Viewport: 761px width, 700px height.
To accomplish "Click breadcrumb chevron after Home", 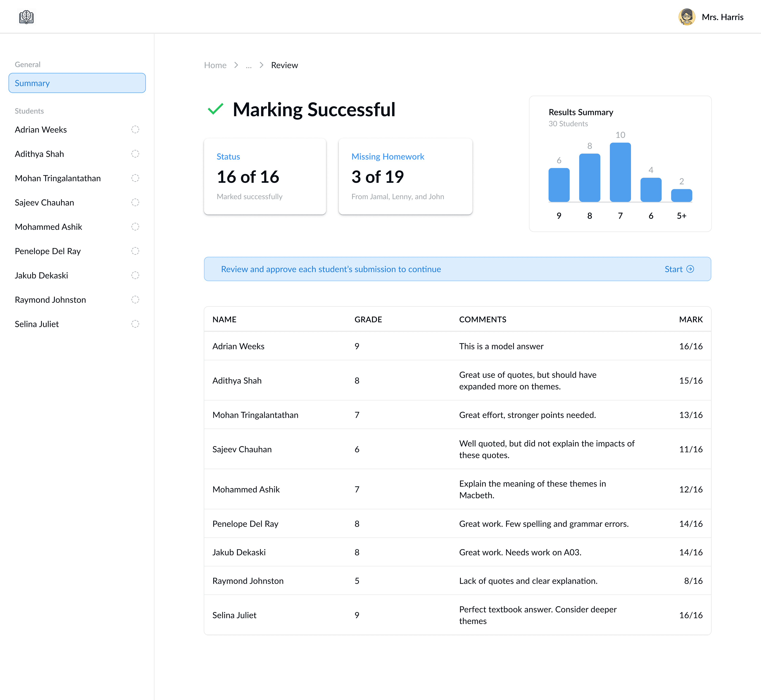I will [x=236, y=65].
